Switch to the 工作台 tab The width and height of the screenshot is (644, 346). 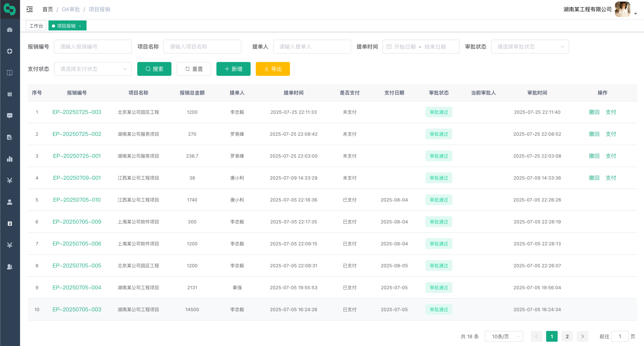(x=36, y=26)
